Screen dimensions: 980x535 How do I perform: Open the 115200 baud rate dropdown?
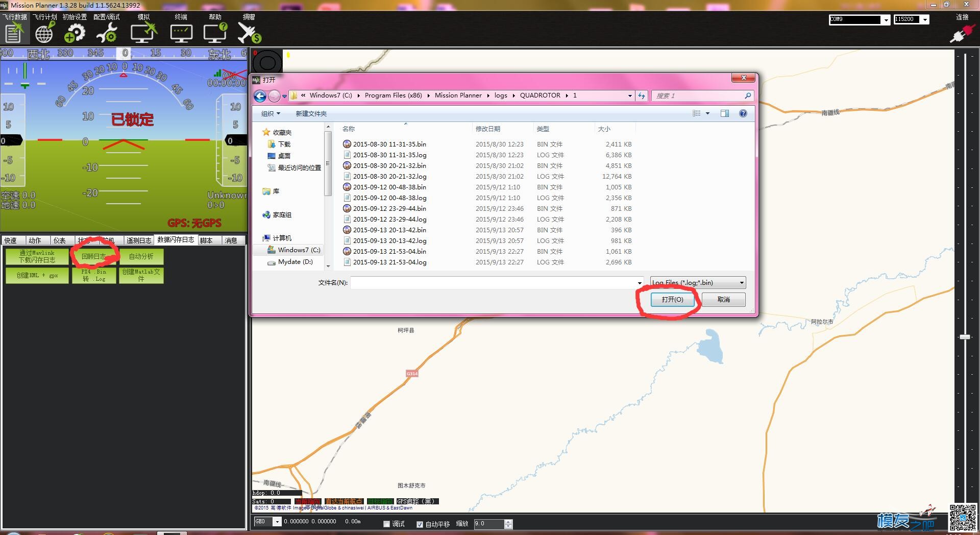coord(925,20)
